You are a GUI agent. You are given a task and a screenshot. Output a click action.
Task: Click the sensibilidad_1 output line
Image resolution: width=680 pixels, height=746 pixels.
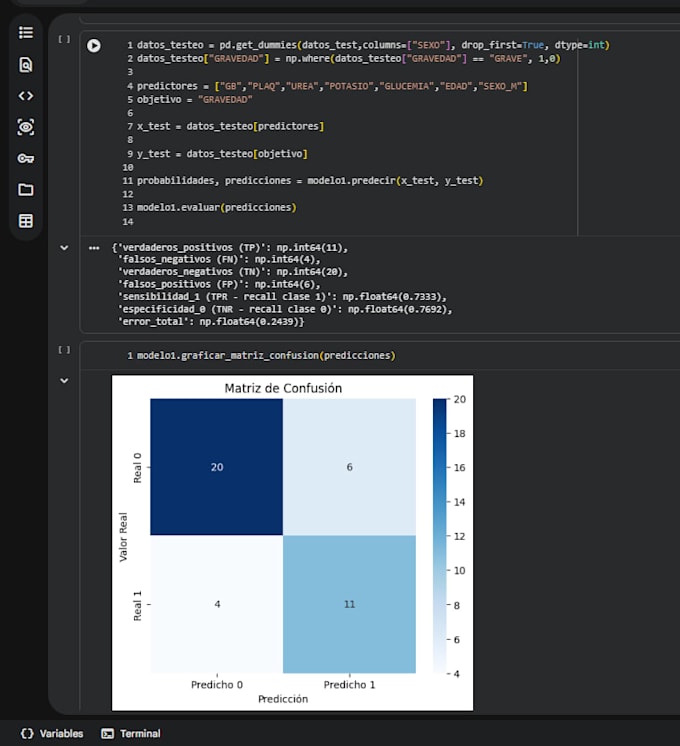coord(282,296)
